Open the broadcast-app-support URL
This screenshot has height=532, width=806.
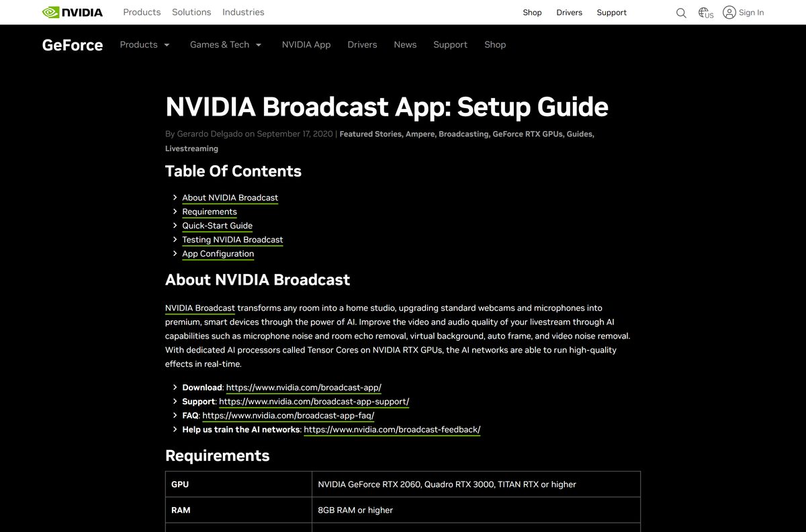314,402
